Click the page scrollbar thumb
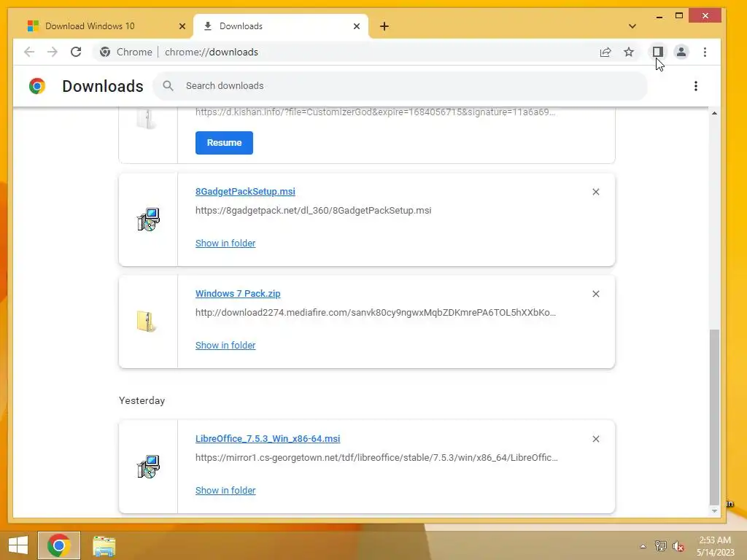Image resolution: width=747 pixels, height=560 pixels. (x=714, y=416)
